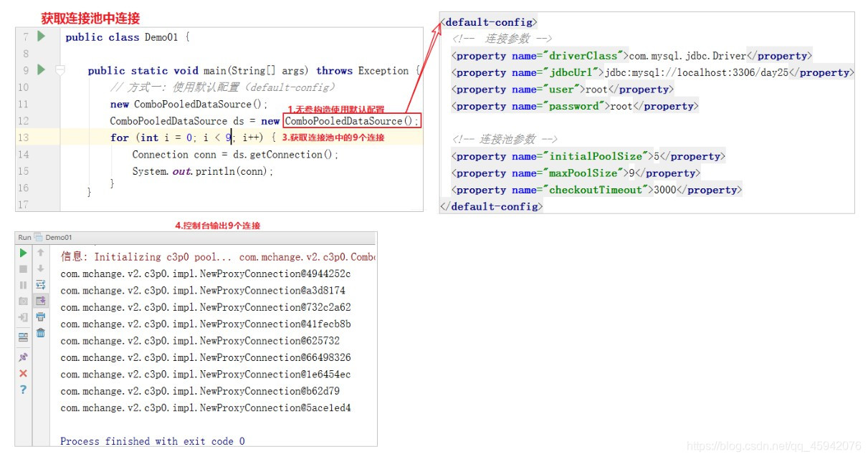
Task: Pin the Run tab with pin icon
Action: pyautogui.click(x=24, y=357)
